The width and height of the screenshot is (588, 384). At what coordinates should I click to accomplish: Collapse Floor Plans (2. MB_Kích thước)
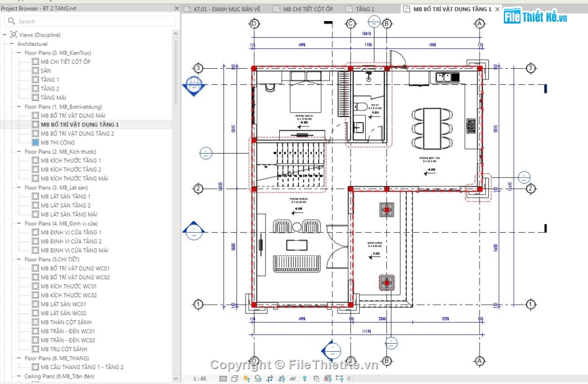(19, 152)
